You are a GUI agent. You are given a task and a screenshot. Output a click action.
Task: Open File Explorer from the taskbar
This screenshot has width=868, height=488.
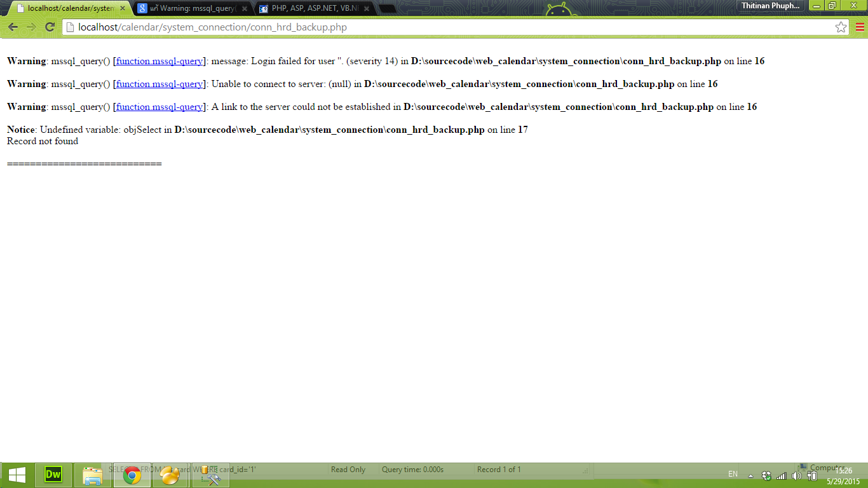point(93,475)
